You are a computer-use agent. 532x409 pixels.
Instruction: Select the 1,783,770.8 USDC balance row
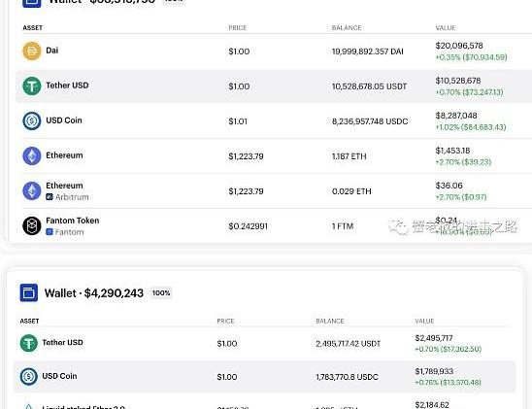tap(265, 376)
